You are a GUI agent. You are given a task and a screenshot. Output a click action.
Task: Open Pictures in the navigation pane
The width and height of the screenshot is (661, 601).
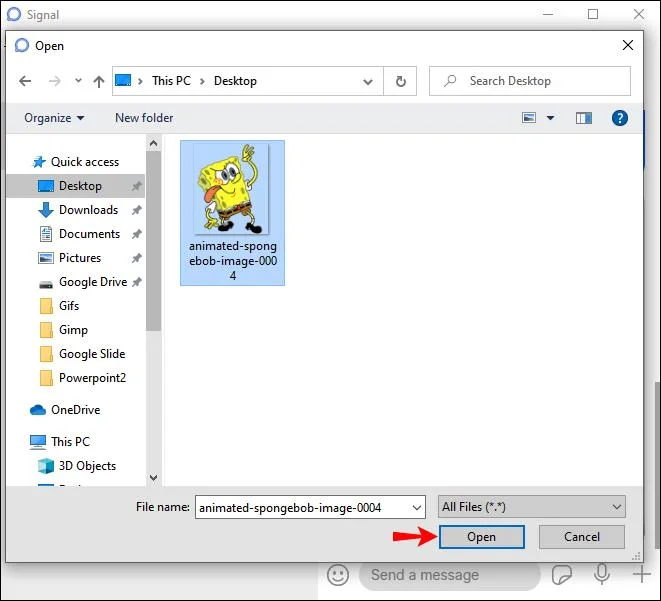point(70,258)
